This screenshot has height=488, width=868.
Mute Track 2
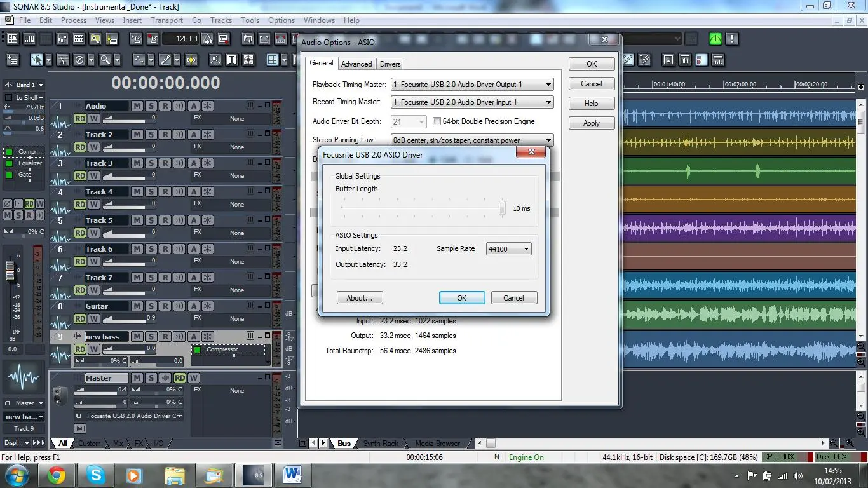[x=137, y=135]
